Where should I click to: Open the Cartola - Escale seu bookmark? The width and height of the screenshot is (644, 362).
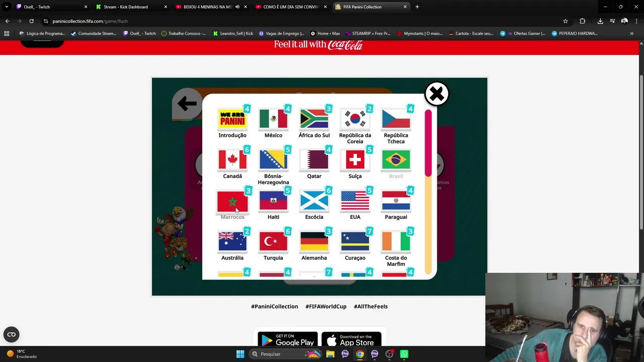[470, 33]
